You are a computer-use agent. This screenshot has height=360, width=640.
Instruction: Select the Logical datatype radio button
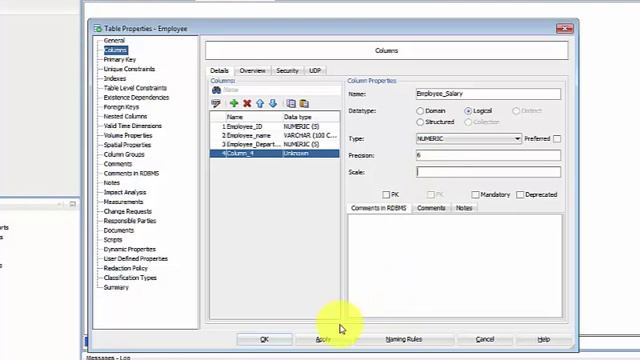(468, 111)
